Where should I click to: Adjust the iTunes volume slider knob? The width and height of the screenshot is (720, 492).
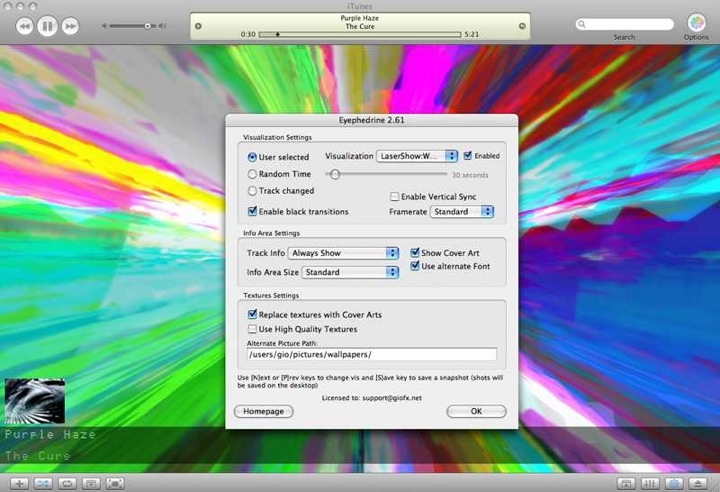tap(148, 26)
